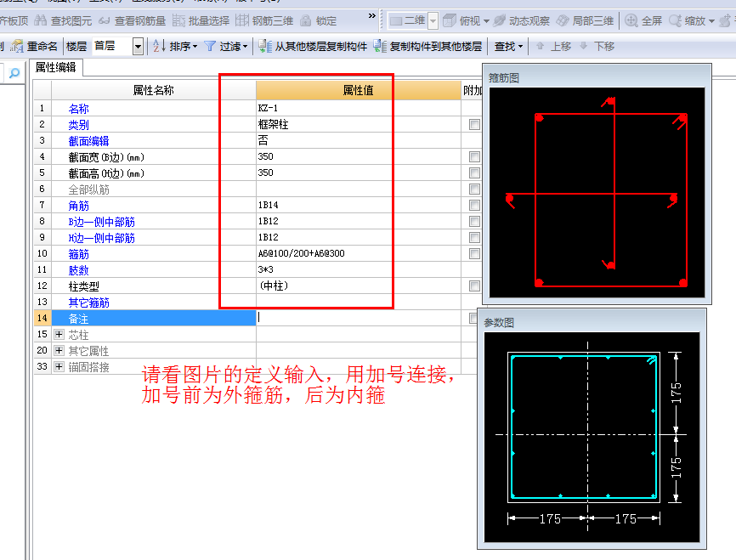The image size is (736, 560).
Task: Click the Filter funnel icon
Action: point(210,46)
